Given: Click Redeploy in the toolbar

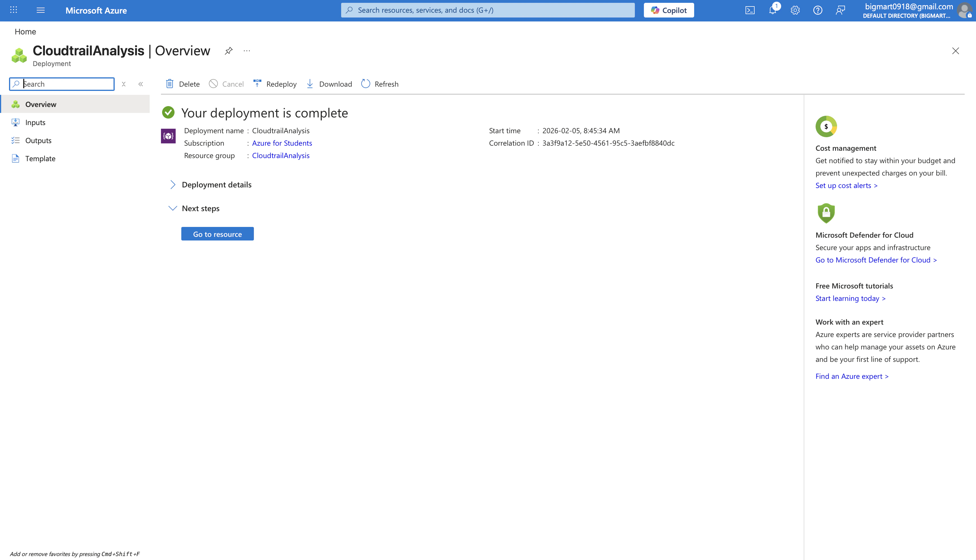Looking at the screenshot, I should (275, 84).
